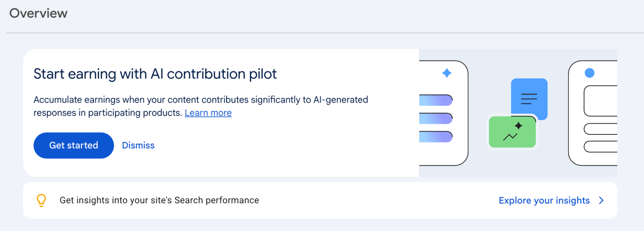Viewport: 644px width, 231px height.
Task: Click the Accumulate earnings description paragraph
Action: (201, 106)
